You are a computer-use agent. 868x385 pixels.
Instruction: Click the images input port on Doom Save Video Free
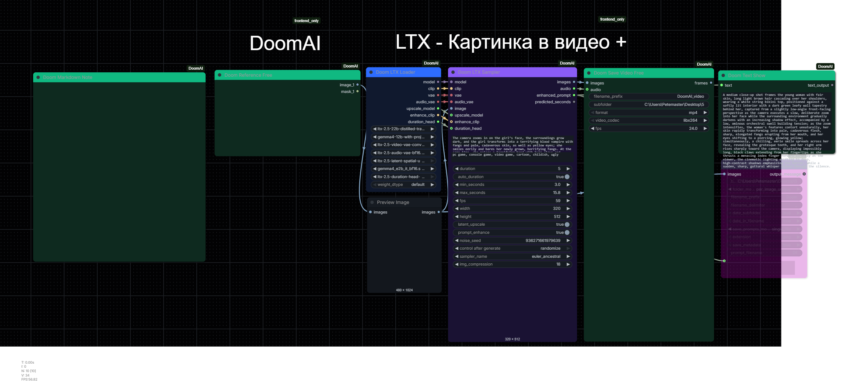pyautogui.click(x=587, y=83)
